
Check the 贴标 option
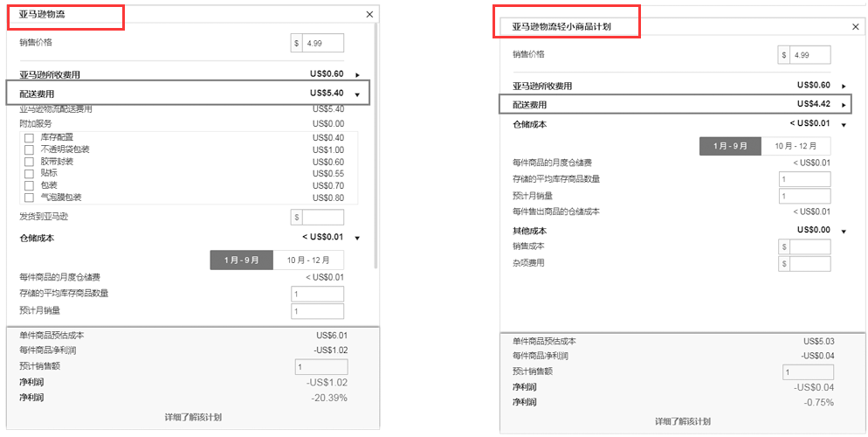coord(30,174)
